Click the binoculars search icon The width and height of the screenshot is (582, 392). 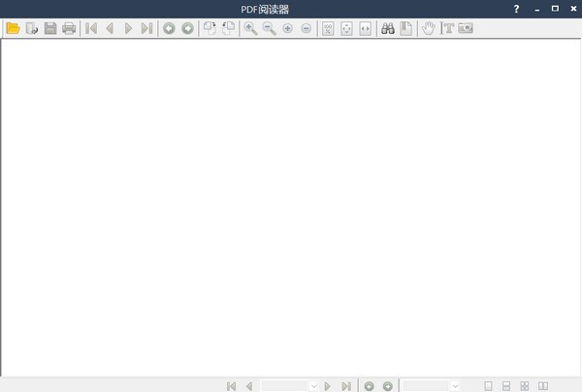[x=387, y=28]
